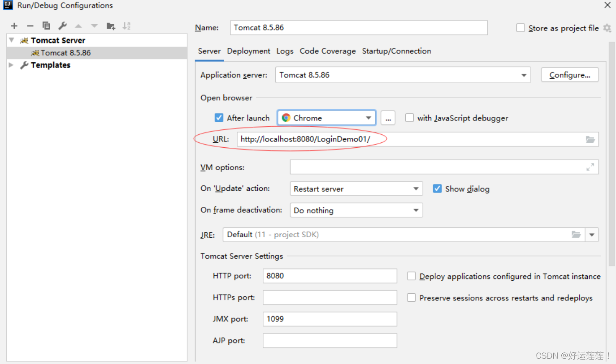
Task: Click the Configure... button
Action: point(570,75)
